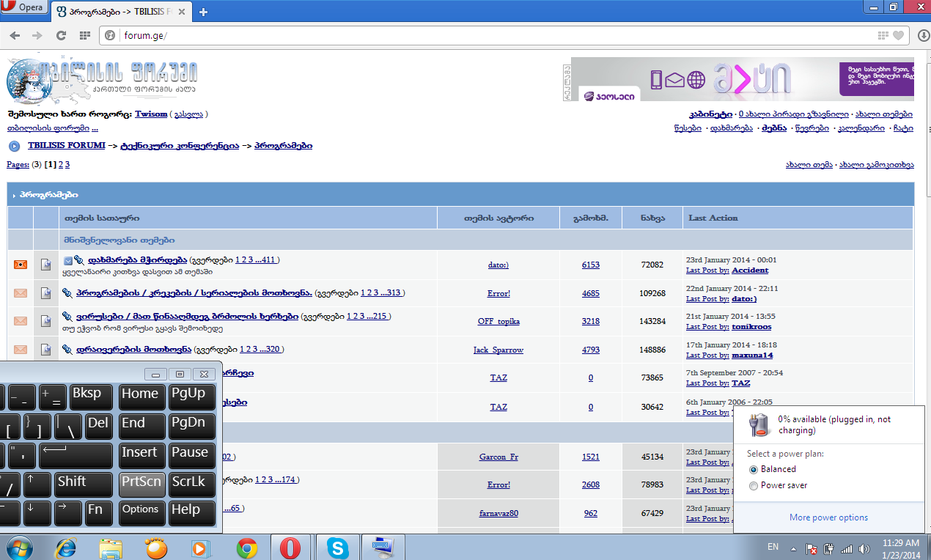Click the blue arrow icon before TBILISIS FORUMI
Viewport: 931px width, 560px height.
pos(14,146)
